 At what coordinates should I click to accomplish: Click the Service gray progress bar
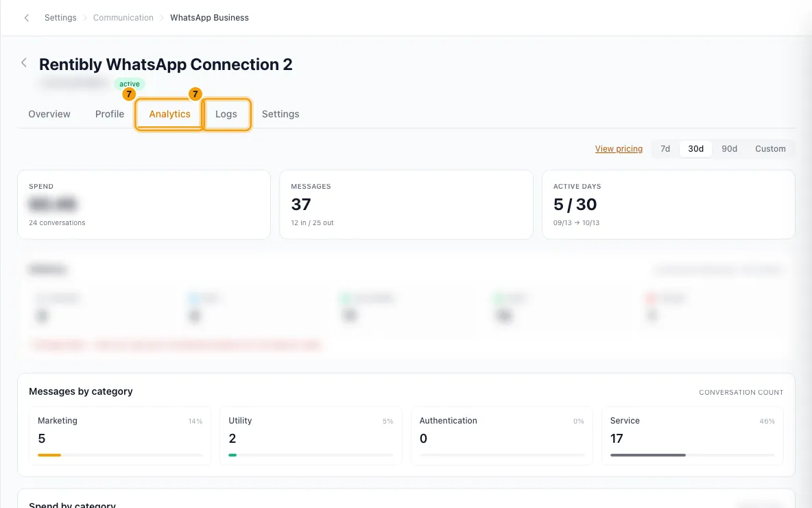click(x=648, y=455)
